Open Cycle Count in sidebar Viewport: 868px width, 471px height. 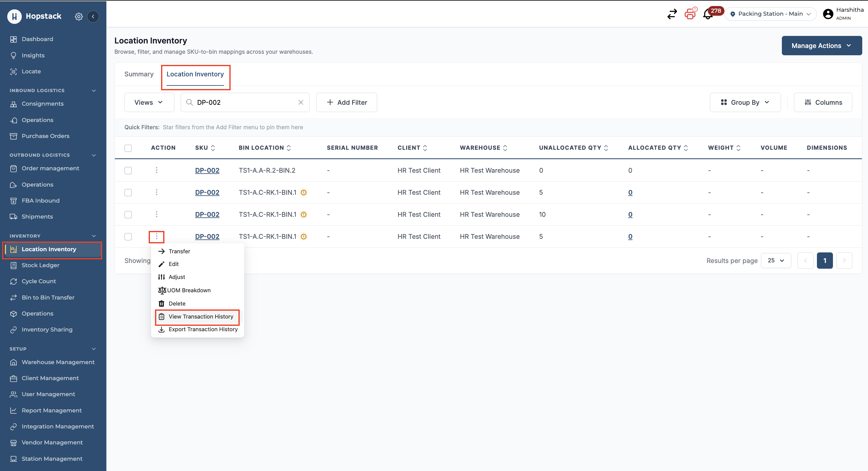[x=39, y=281]
